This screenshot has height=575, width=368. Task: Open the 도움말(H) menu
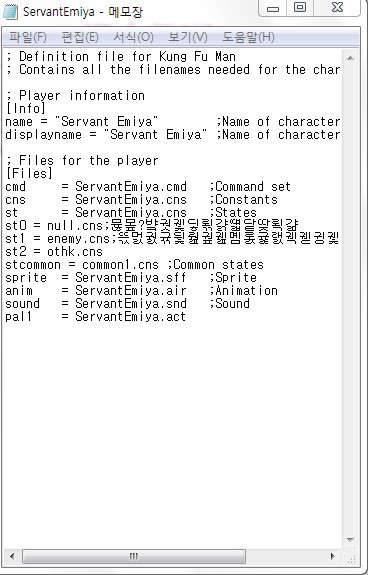tap(249, 37)
